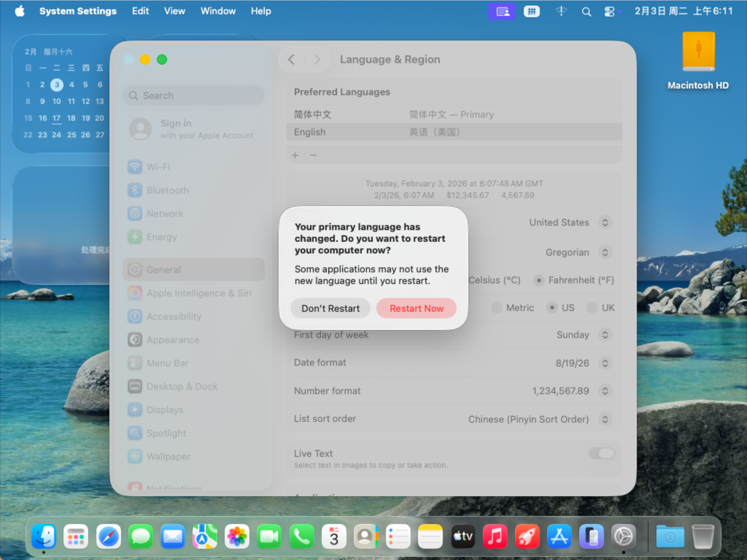Click the add language plus button
This screenshot has width=747, height=560.
(x=295, y=155)
